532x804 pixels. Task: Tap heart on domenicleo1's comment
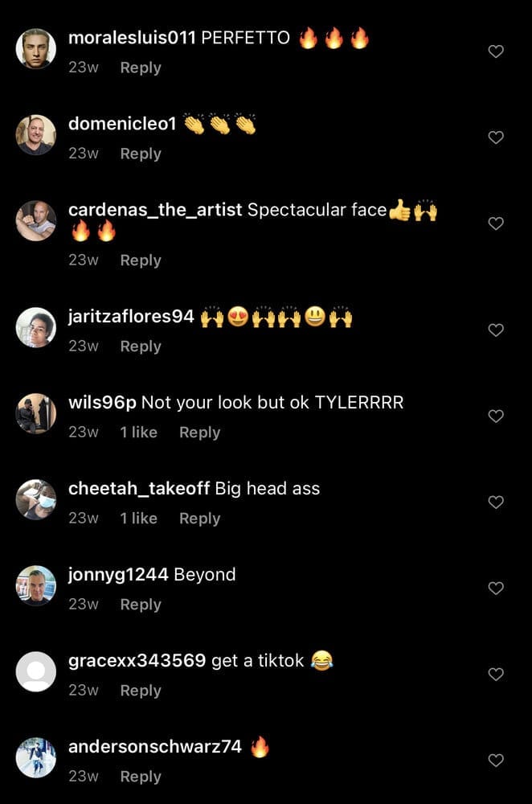coord(496,137)
